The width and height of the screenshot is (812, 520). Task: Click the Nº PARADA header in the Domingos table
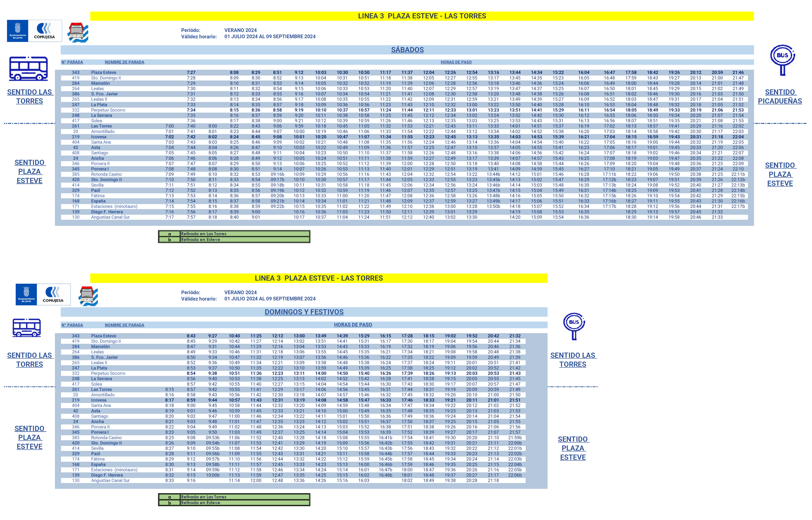(x=72, y=325)
